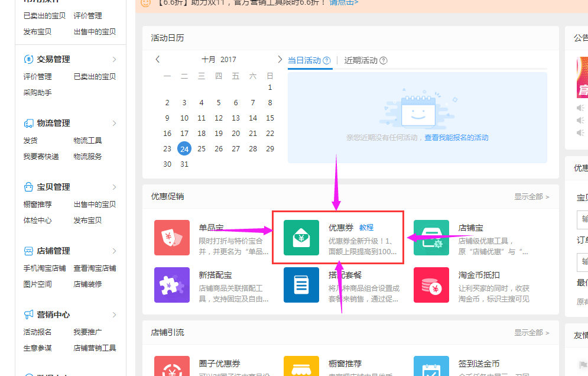Click the 交易管理 yen icon

(x=28, y=59)
